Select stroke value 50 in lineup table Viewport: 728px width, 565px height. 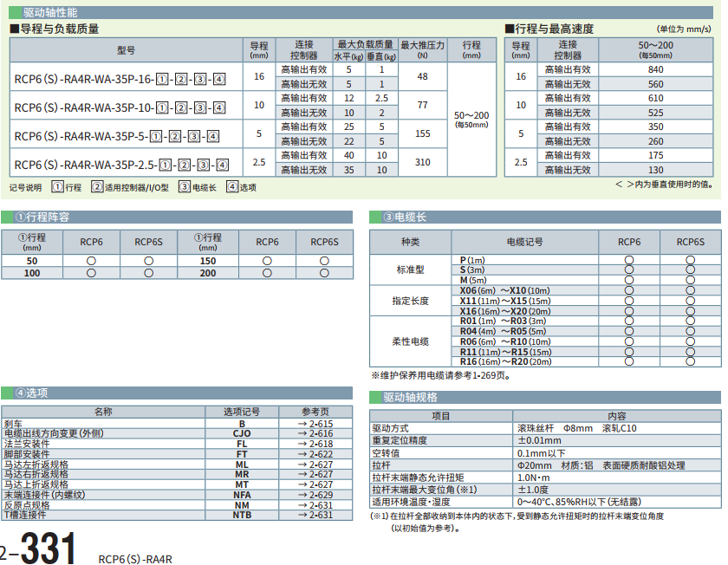[x=32, y=261]
